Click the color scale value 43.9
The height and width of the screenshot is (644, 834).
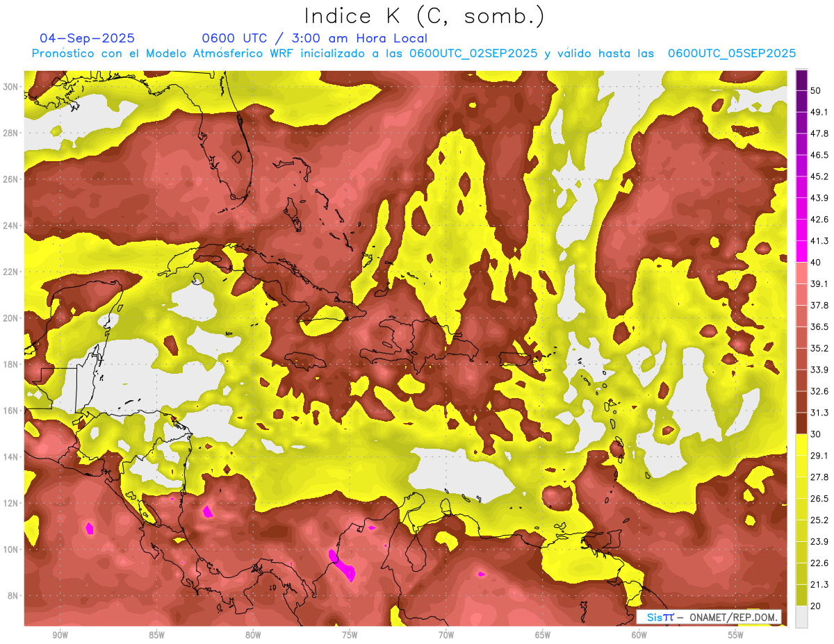819,198
